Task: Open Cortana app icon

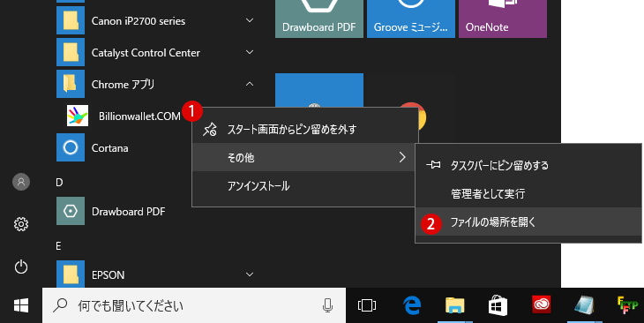Action: click(x=71, y=147)
